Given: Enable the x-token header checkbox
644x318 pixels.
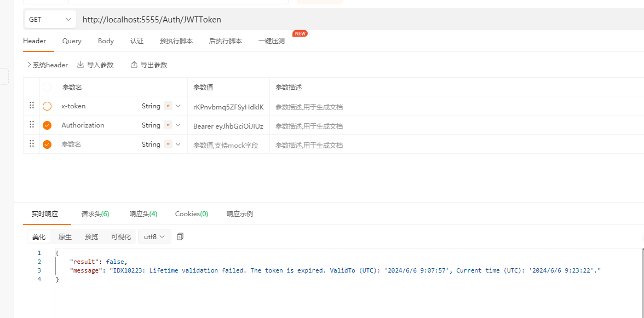Looking at the screenshot, I should click(x=47, y=106).
